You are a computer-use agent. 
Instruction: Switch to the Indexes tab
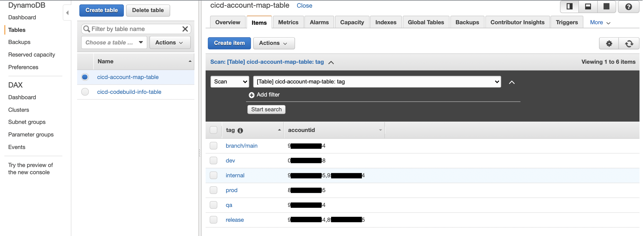tap(386, 22)
